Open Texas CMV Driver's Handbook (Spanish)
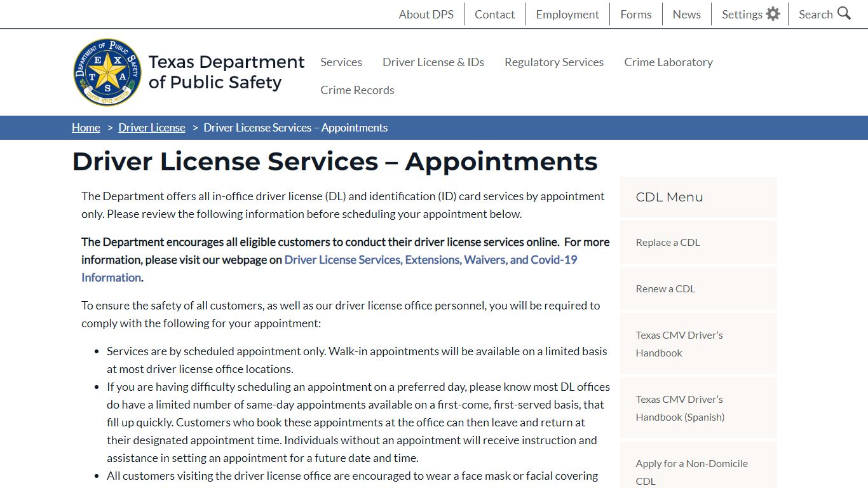The image size is (868, 488). [698, 408]
